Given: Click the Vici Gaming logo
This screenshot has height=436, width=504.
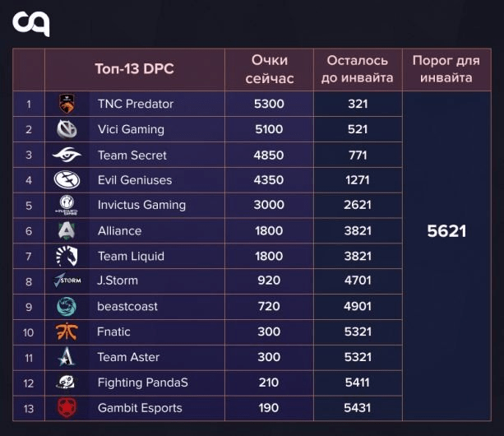Looking at the screenshot, I should pyautogui.click(x=67, y=129).
